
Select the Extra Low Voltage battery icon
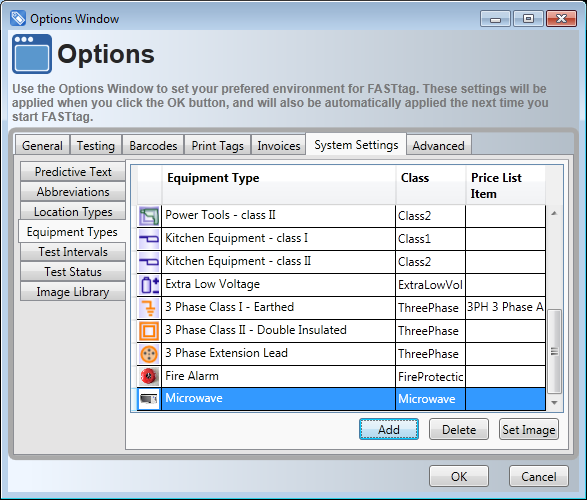149,285
